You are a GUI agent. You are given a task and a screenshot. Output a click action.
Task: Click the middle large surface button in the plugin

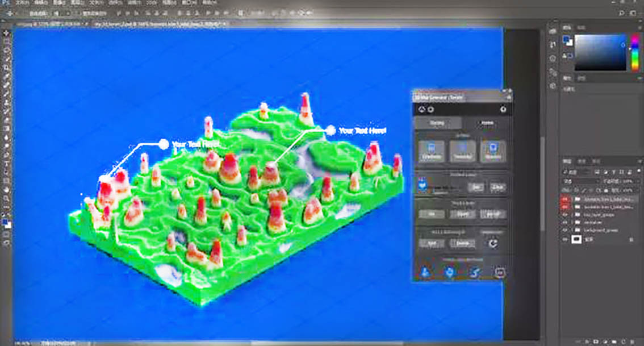coord(462,151)
